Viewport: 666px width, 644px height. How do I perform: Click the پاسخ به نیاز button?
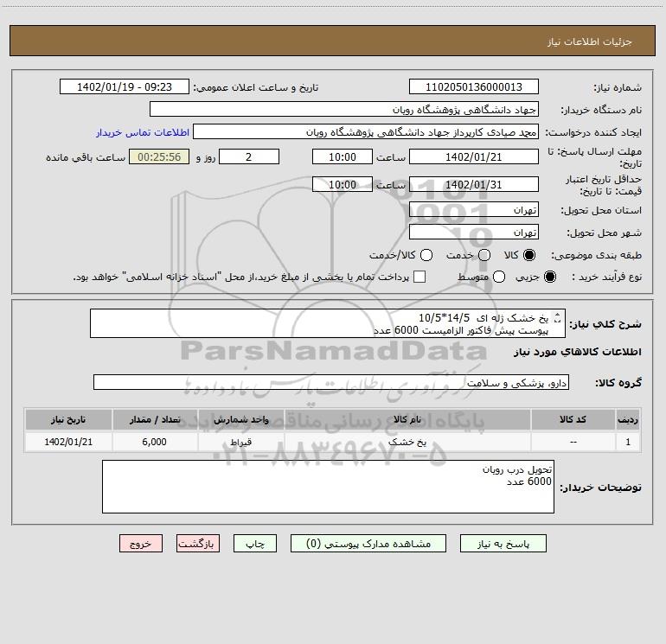[x=503, y=544]
